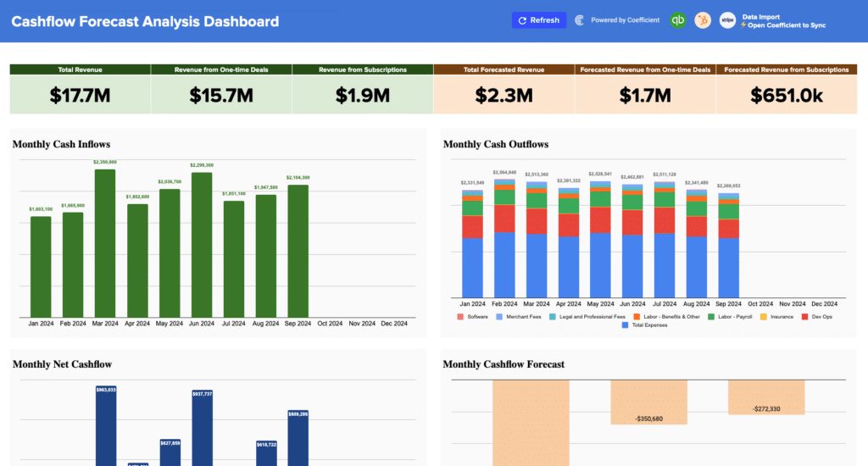Screen dimensions: 868x466
Task: Click the Legal and Professional Fees legend swatch
Action: tap(553, 317)
